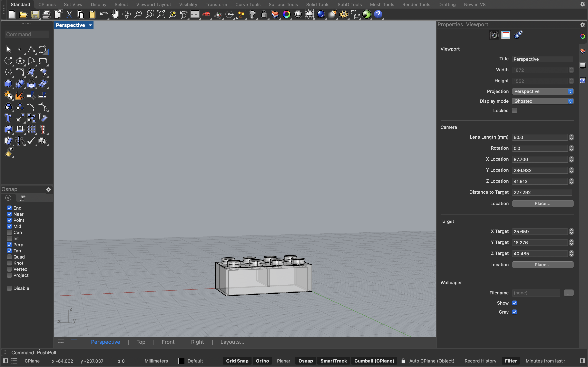Click the Lock objects padlock icon
Viewport: 588px width, 367px height.
[264, 14]
